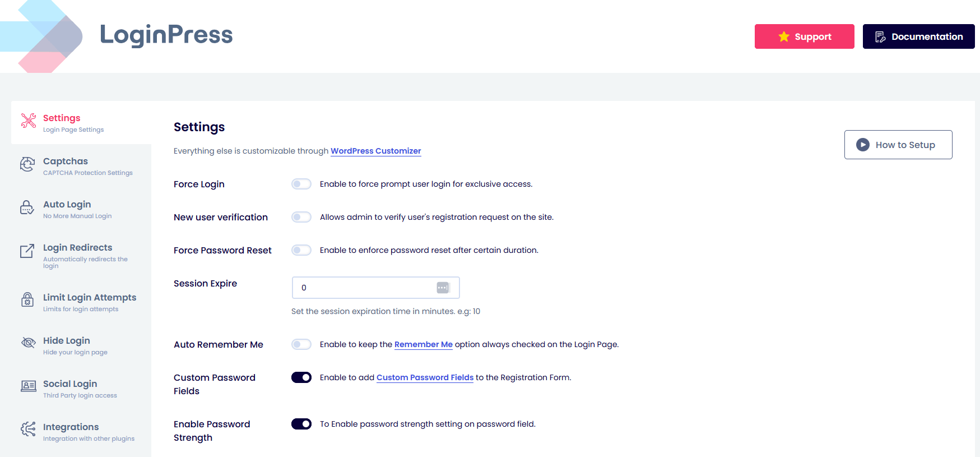
Task: Click the Enable Password Strength label
Action: pos(212,431)
